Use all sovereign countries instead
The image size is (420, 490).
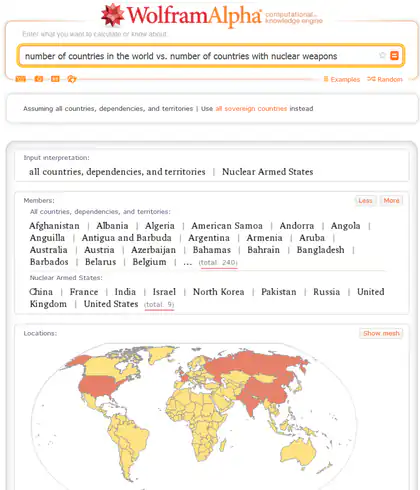(x=251, y=109)
